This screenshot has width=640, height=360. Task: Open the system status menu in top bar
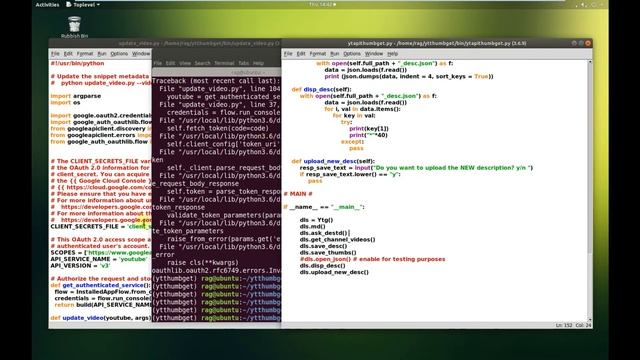coord(589,5)
